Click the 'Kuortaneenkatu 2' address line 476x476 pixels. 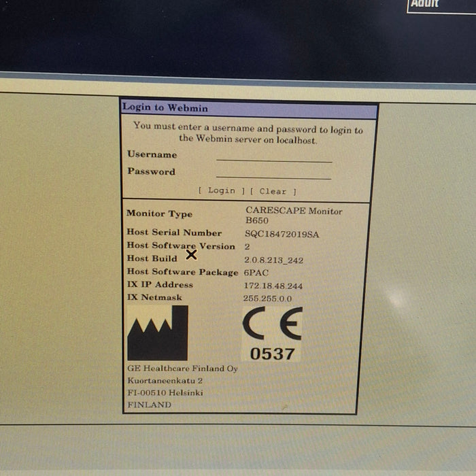165,381
